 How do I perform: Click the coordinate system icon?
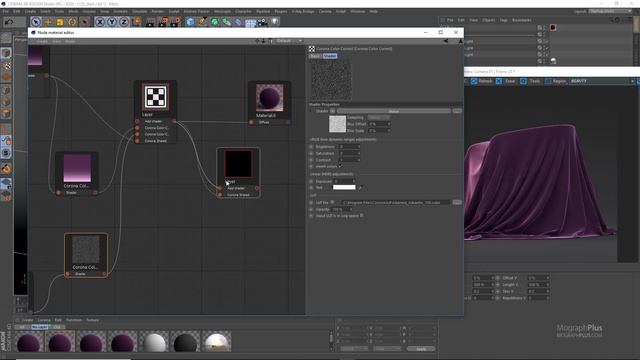pyautogui.click(x=136, y=22)
